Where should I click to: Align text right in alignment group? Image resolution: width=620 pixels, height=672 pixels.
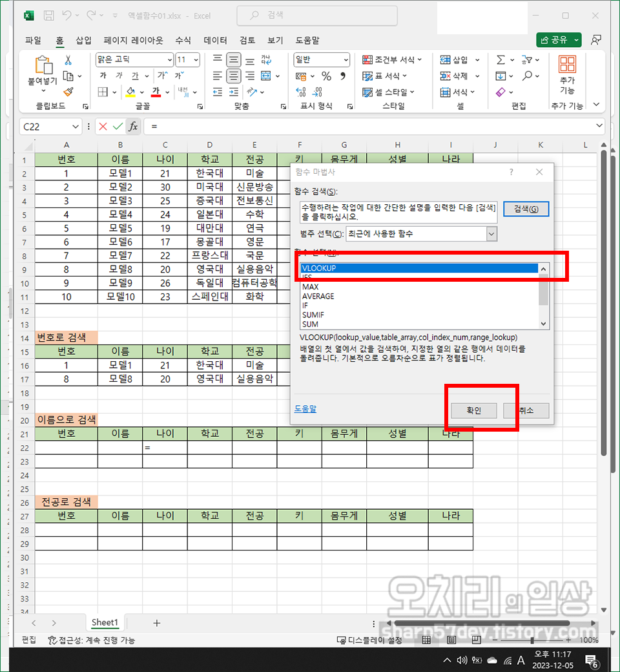(250, 76)
